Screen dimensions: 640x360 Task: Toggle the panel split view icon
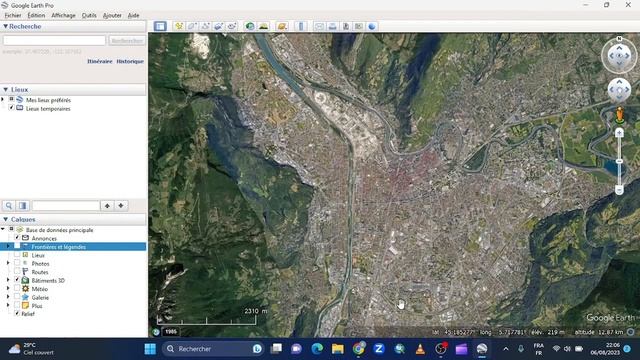(x=23, y=205)
